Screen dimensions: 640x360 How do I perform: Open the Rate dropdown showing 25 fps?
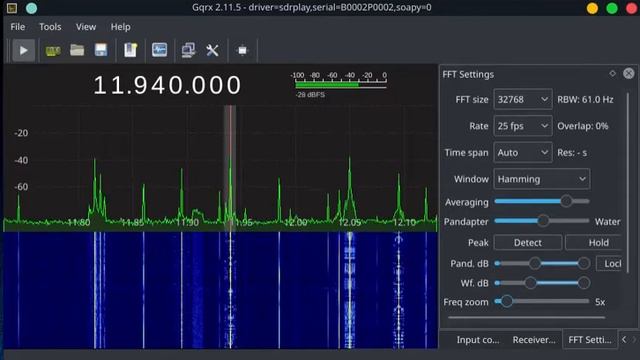point(522,126)
